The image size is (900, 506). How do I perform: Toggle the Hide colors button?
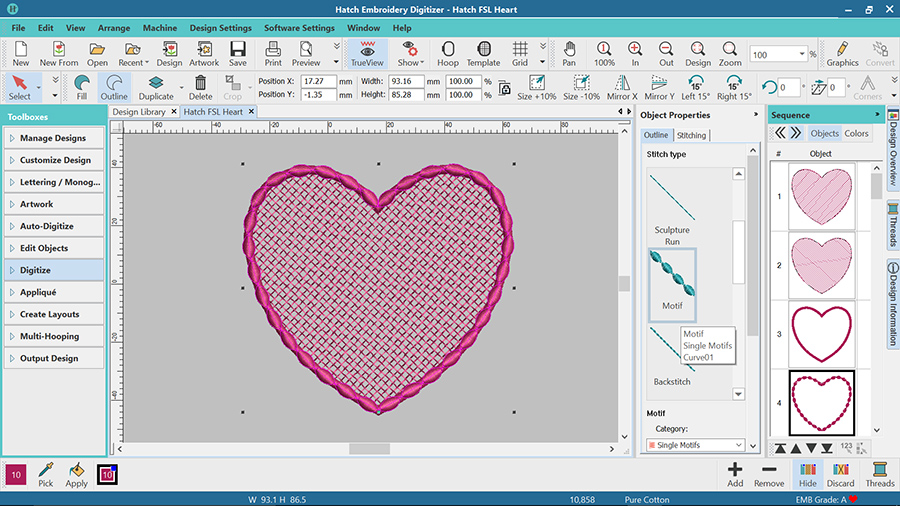(x=807, y=475)
